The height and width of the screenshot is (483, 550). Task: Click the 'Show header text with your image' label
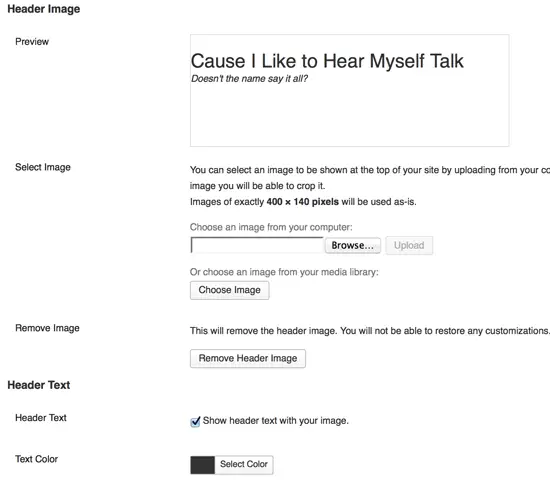pos(276,421)
